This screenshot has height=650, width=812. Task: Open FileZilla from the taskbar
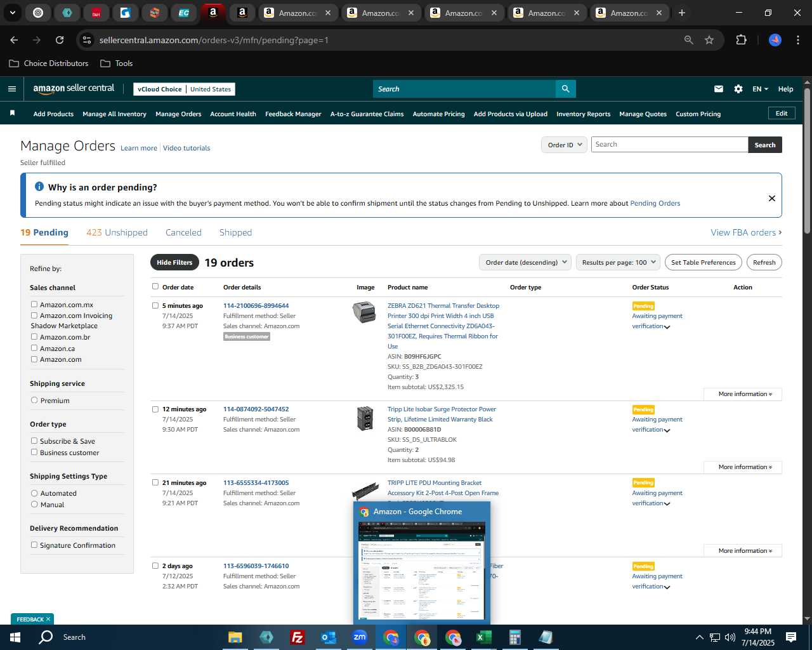coord(297,637)
